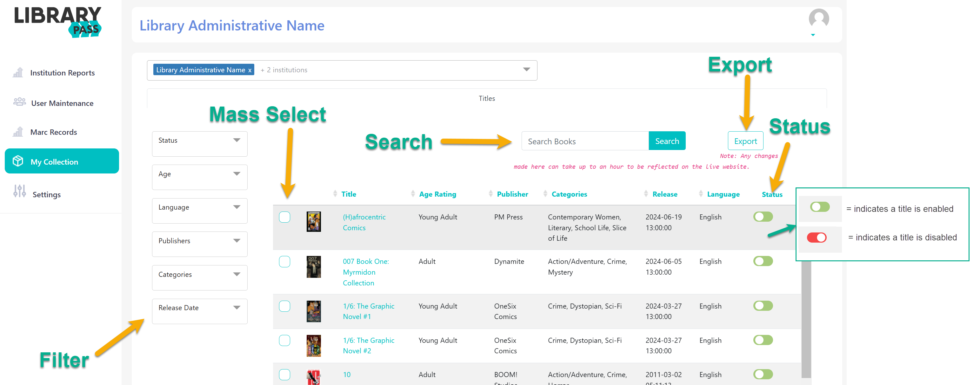980x385 pixels.
Task: Select checkbox for 1/6 Graphic Novel #2
Action: tap(284, 340)
